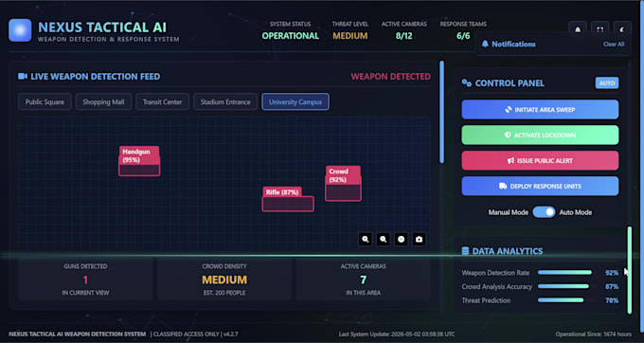Click the Guns Detected stat card
644x343 pixels.
coord(85,280)
